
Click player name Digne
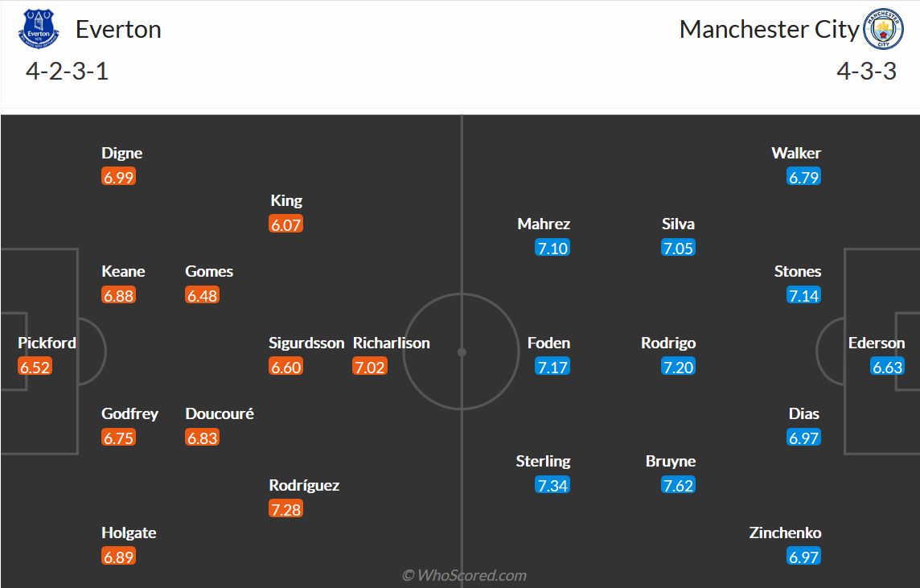click(122, 153)
